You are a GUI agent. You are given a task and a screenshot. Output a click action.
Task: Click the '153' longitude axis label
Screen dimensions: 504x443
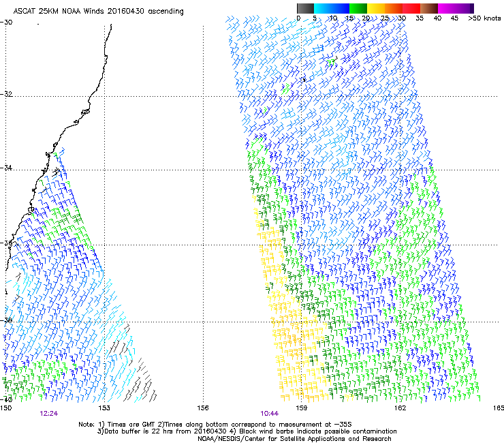coord(104,408)
